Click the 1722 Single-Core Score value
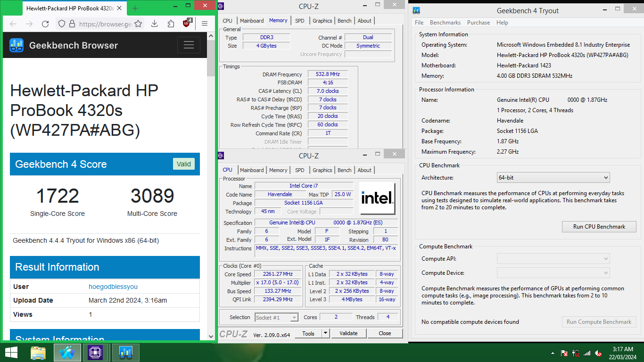The image size is (644, 362). point(58,196)
